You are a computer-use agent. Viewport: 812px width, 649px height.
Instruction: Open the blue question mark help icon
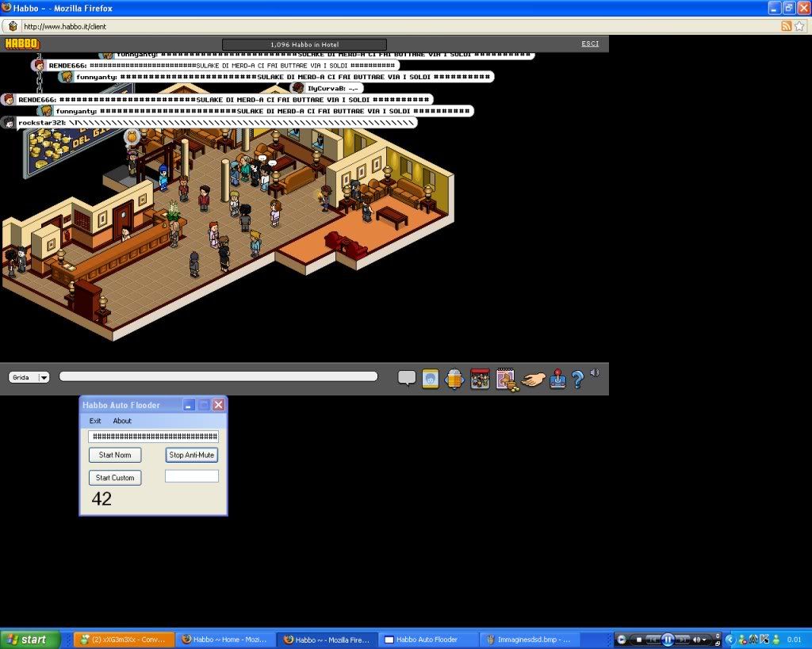pos(577,380)
